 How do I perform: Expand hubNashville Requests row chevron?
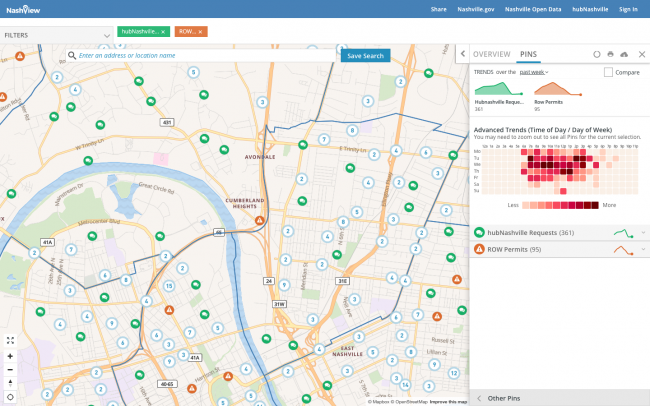[643, 233]
